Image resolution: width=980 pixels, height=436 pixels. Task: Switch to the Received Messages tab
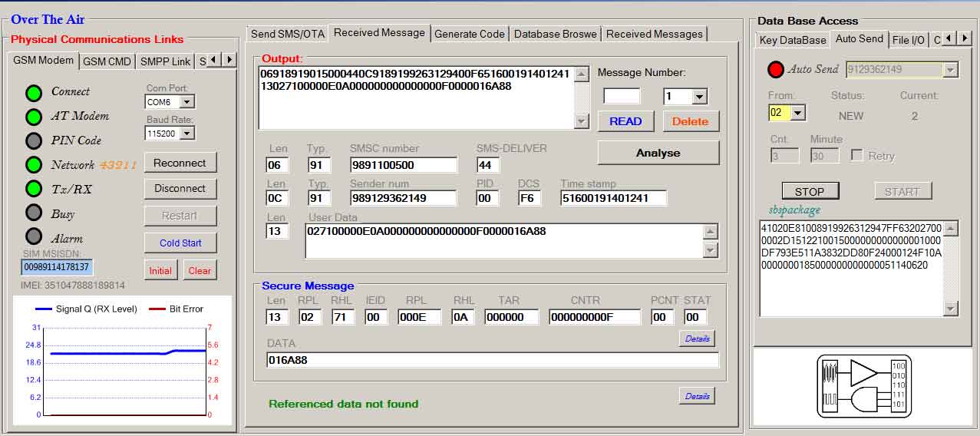coord(655,34)
